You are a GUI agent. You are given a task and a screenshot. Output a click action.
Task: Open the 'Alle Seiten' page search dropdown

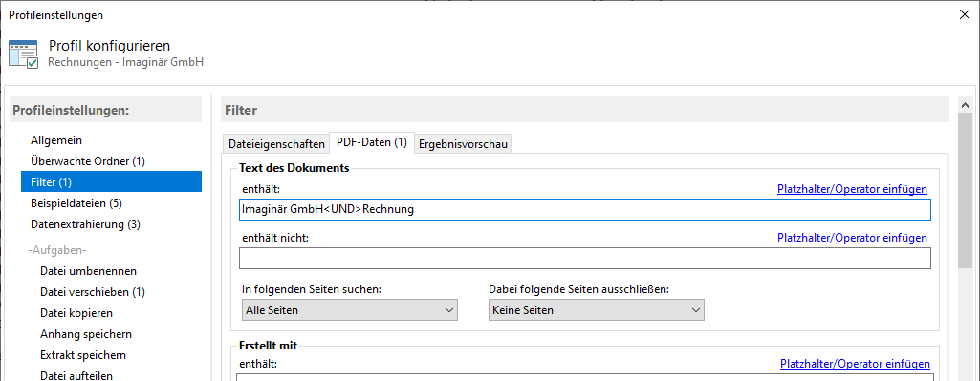coord(349,309)
